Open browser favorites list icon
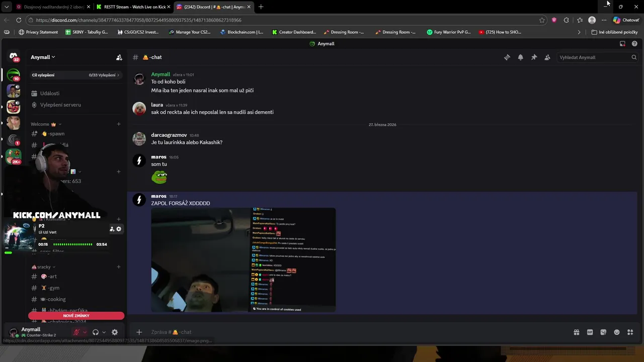 (x=580, y=20)
